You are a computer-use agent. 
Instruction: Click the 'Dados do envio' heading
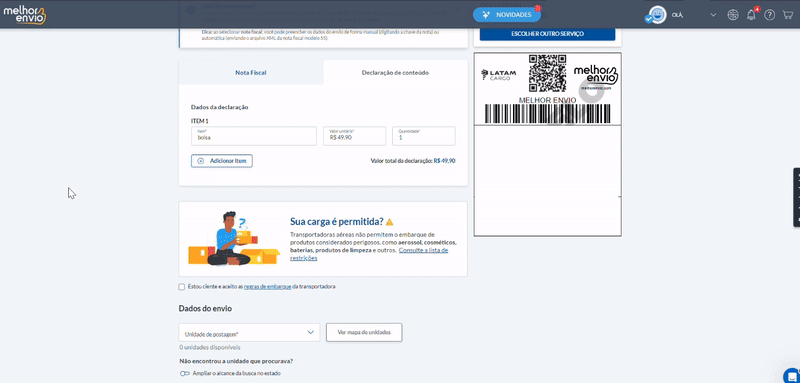(205, 309)
